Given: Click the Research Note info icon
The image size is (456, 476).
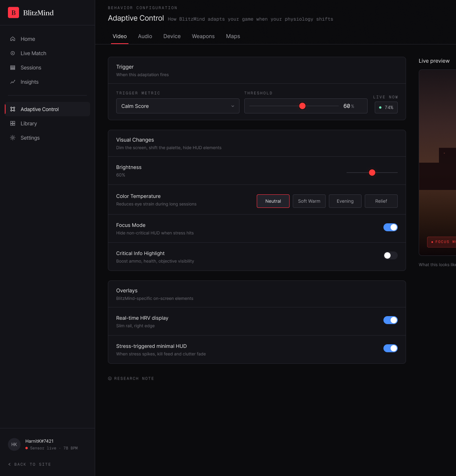Looking at the screenshot, I should tap(110, 378).
